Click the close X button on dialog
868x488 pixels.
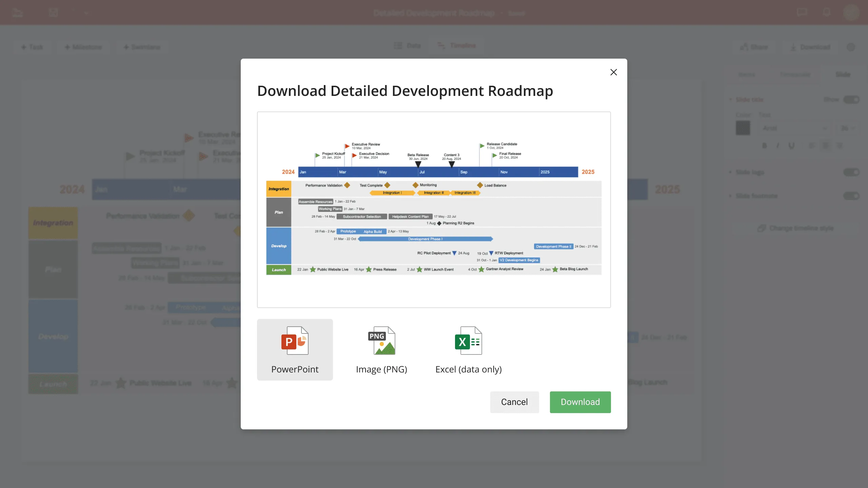coord(614,72)
